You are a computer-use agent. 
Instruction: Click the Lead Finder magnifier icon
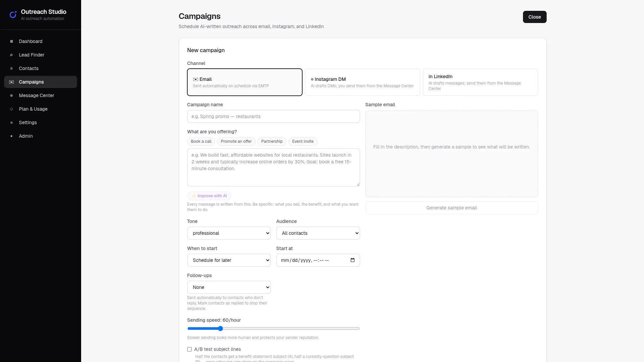point(11,55)
